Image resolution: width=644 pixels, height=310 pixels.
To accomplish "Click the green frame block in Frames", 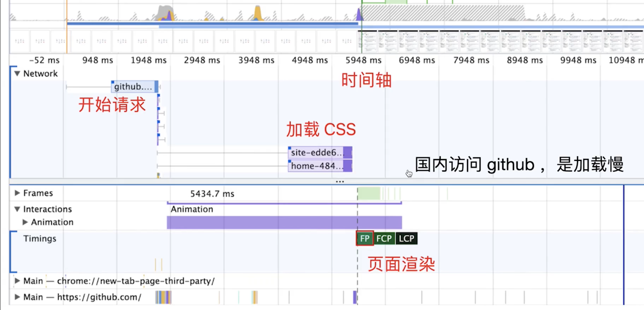I will [x=369, y=193].
